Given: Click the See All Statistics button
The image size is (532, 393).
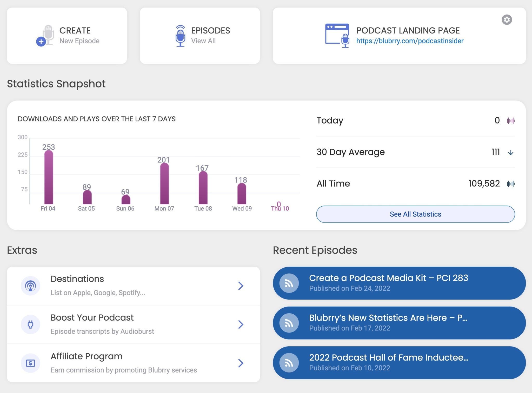Looking at the screenshot, I should [x=415, y=214].
